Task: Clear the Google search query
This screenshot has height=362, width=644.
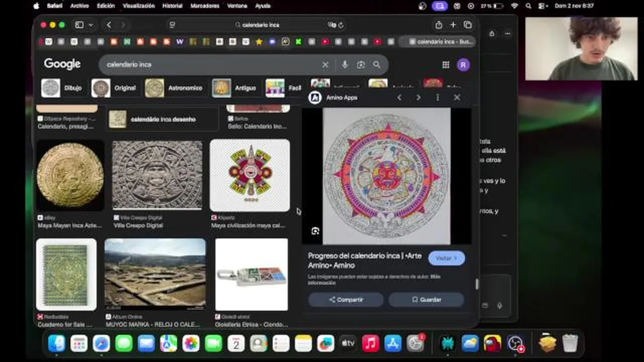Action: tap(326, 64)
